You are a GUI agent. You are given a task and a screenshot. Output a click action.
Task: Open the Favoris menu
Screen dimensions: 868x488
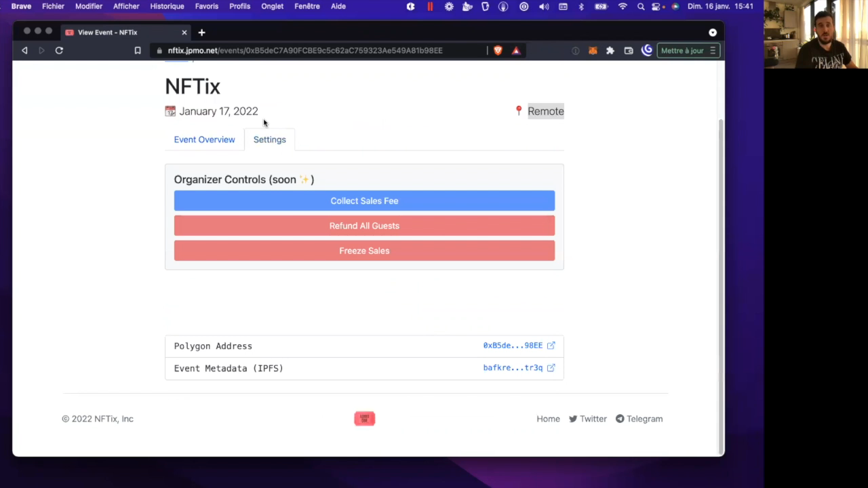point(207,6)
